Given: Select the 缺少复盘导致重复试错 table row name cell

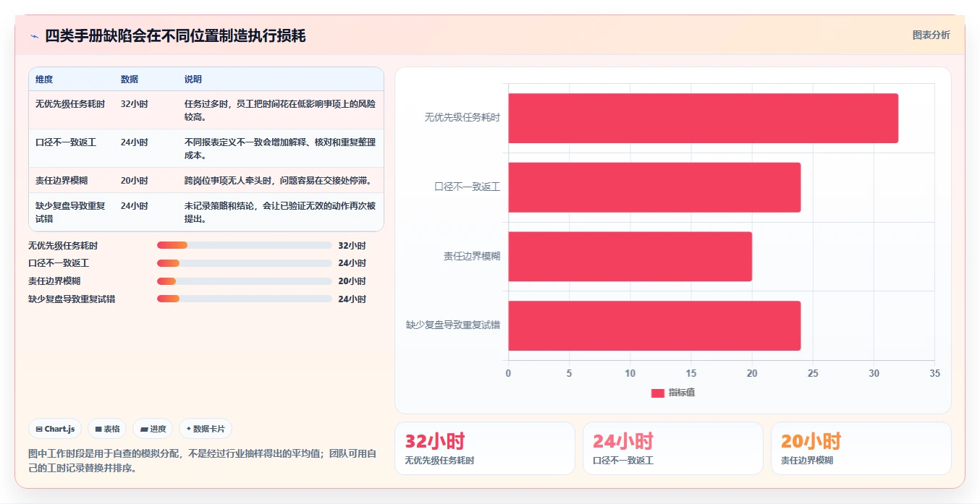Looking at the screenshot, I should 70,212.
